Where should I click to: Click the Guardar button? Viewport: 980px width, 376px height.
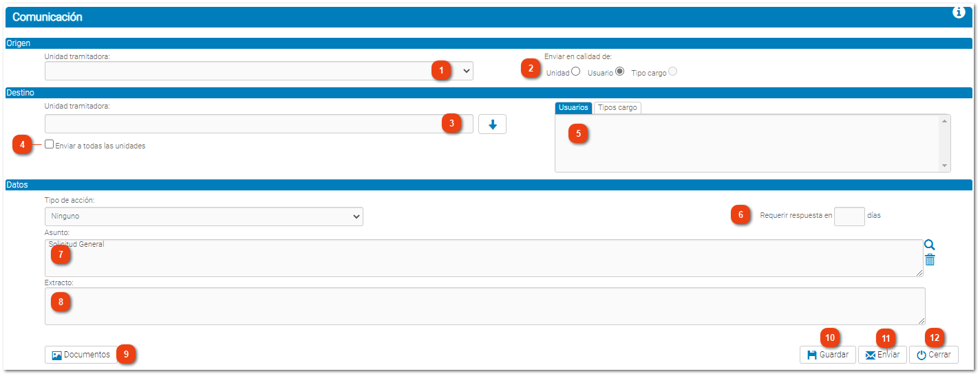(x=828, y=355)
